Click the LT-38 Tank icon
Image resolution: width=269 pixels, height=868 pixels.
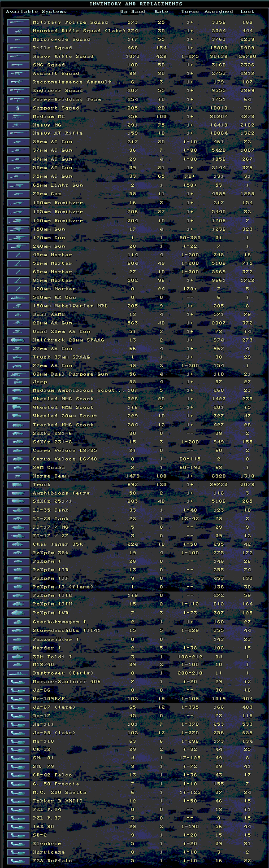coord(18,518)
